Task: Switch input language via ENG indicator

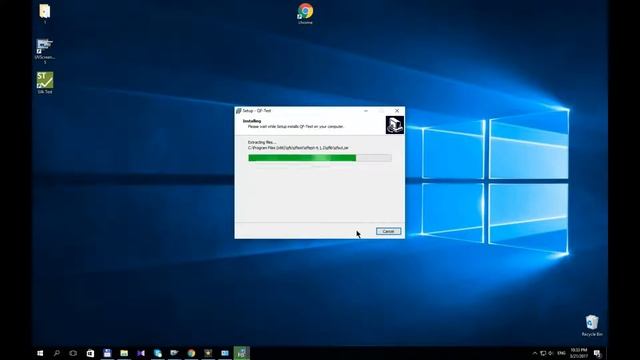Action: coord(561,353)
